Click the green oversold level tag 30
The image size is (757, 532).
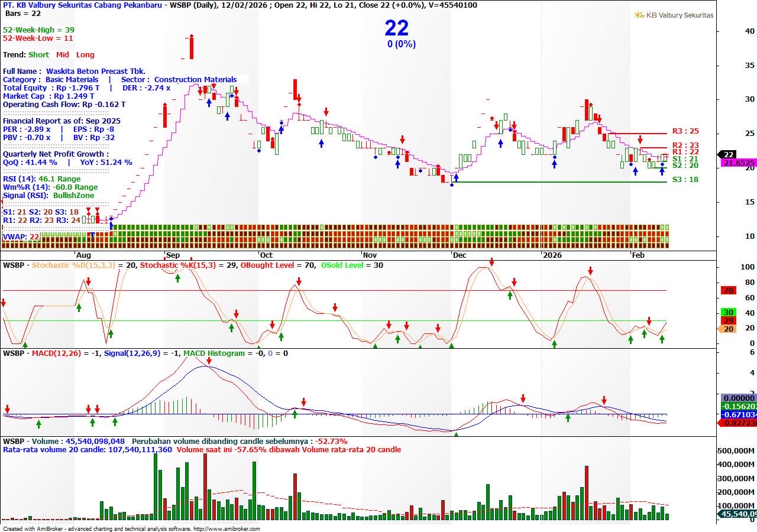pyautogui.click(x=729, y=312)
